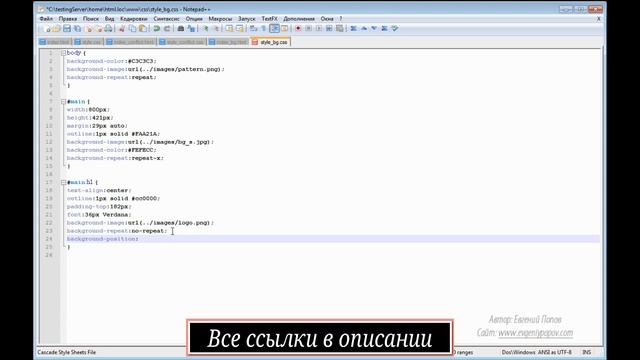Print the document using toolbar icon
The image size is (640, 360).
(x=109, y=29)
